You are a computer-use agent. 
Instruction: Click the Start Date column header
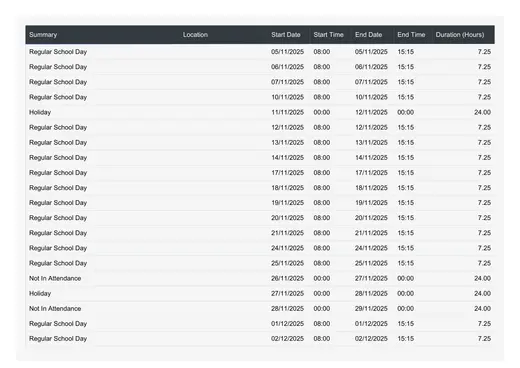coord(286,35)
